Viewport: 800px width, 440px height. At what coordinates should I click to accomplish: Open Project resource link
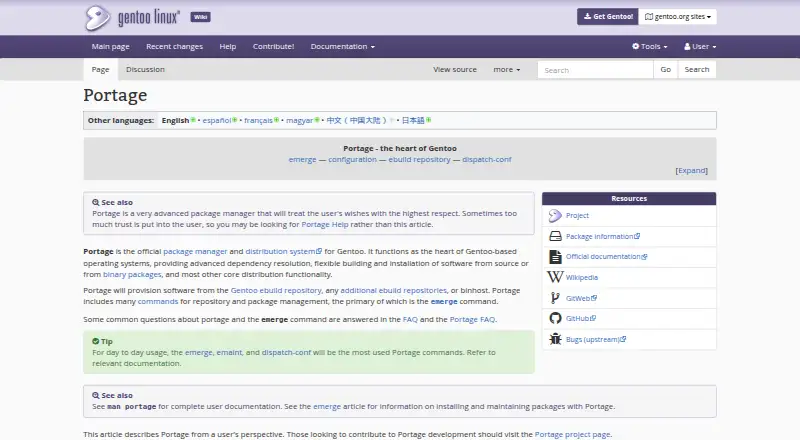click(x=577, y=216)
